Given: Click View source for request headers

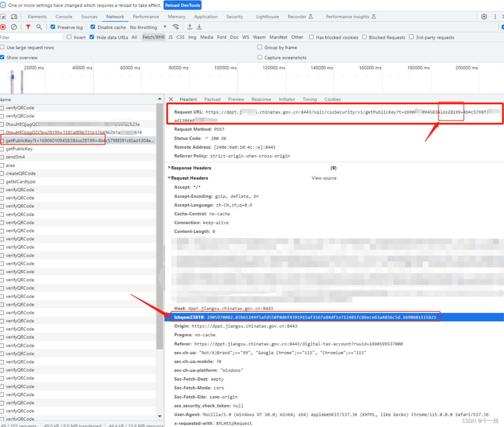Looking at the screenshot, I should tap(324, 178).
